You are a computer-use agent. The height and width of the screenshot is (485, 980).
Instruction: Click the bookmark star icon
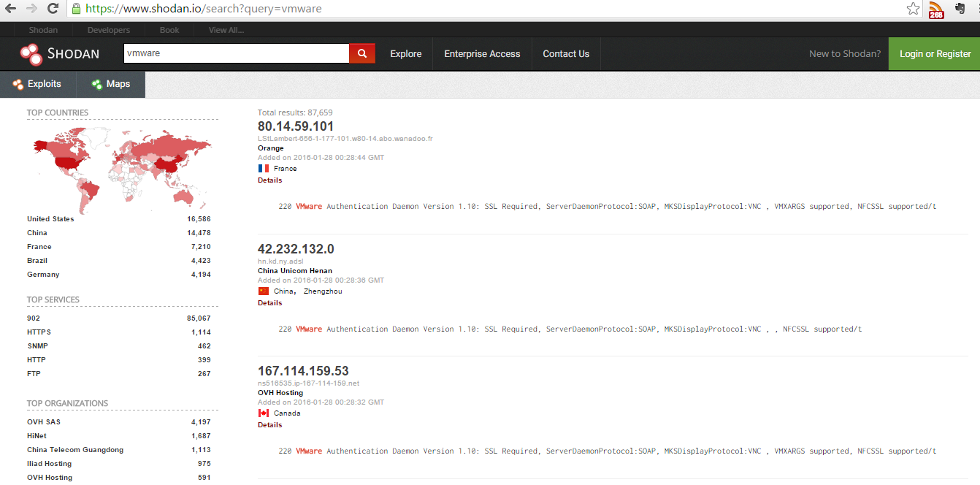913,9
